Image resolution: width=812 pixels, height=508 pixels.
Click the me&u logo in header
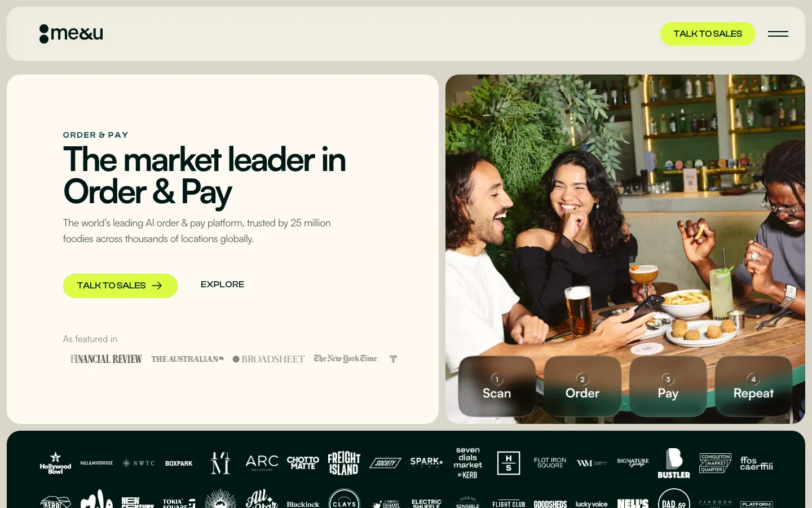tap(71, 34)
